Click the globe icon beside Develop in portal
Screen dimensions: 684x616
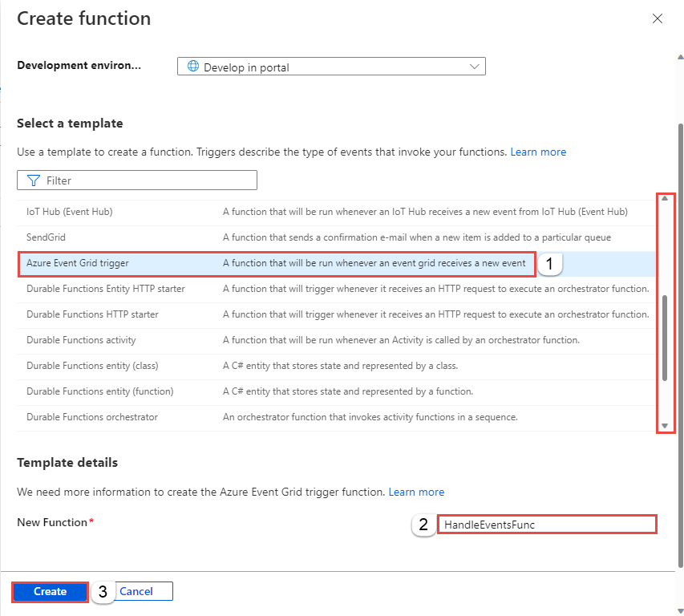pos(193,67)
